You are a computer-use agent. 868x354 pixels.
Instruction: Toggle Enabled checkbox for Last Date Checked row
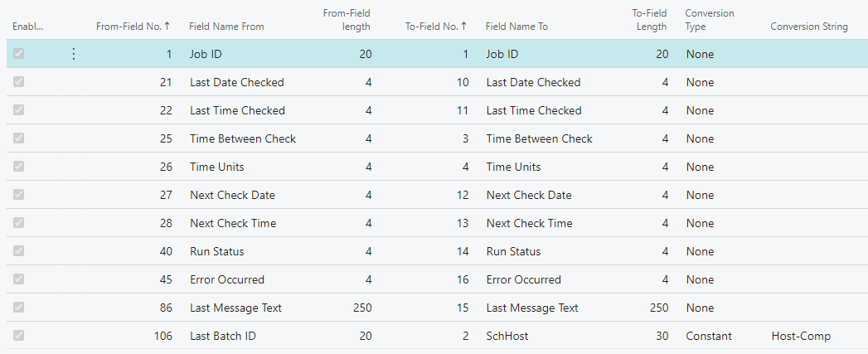[18, 82]
